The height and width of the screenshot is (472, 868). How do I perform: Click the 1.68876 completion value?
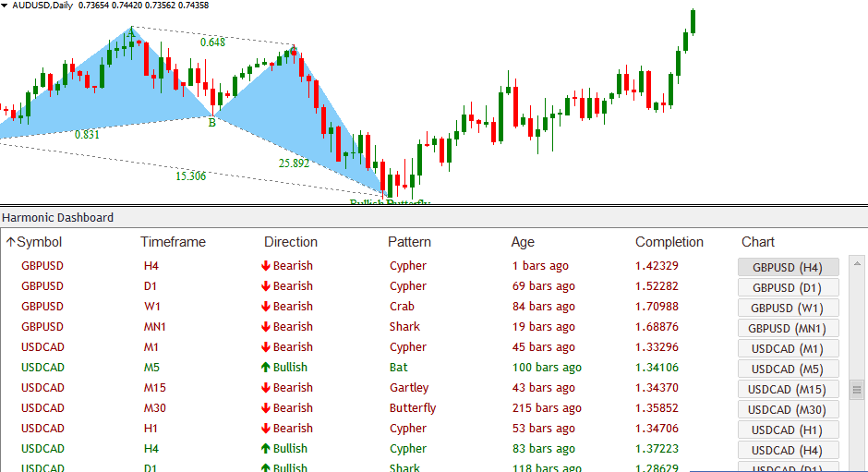[657, 327]
